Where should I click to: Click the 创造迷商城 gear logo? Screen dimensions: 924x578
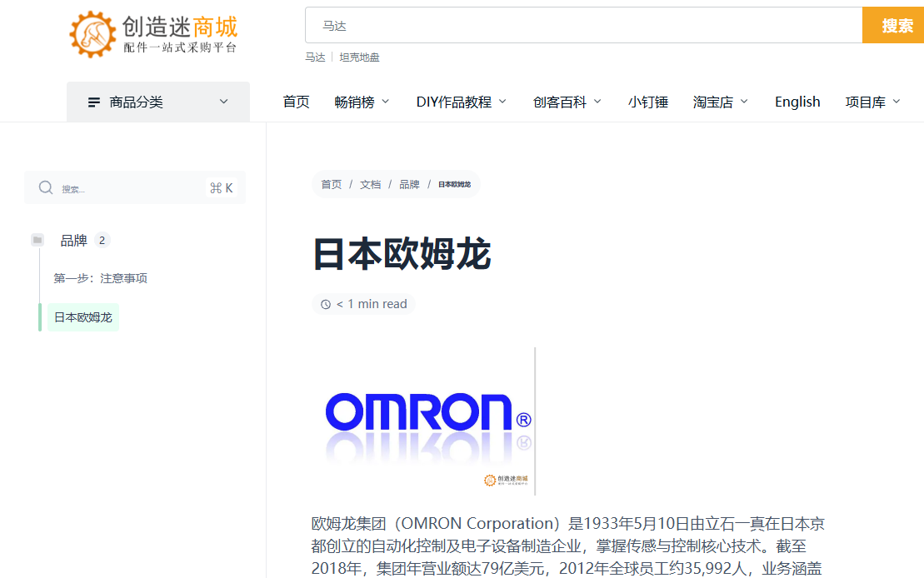tap(92, 34)
